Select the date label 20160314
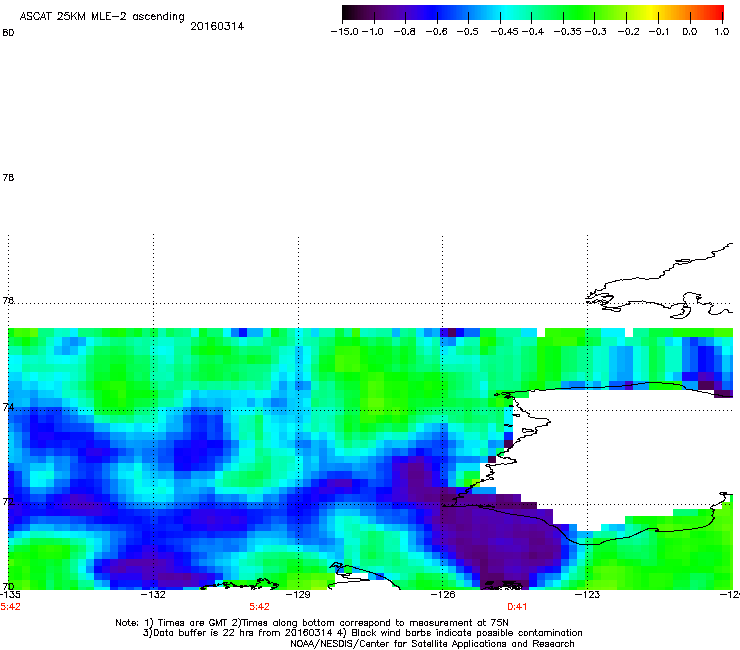This screenshot has width=740, height=650. (x=217, y=26)
